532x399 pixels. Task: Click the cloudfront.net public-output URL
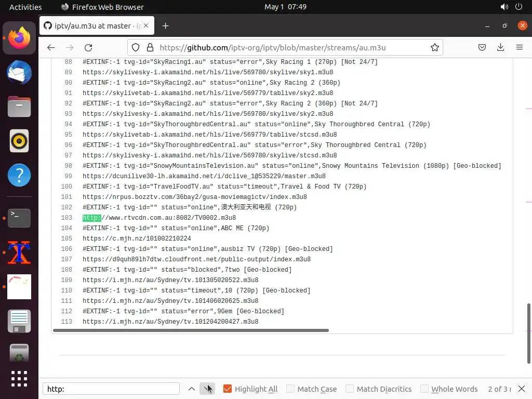(x=196, y=259)
